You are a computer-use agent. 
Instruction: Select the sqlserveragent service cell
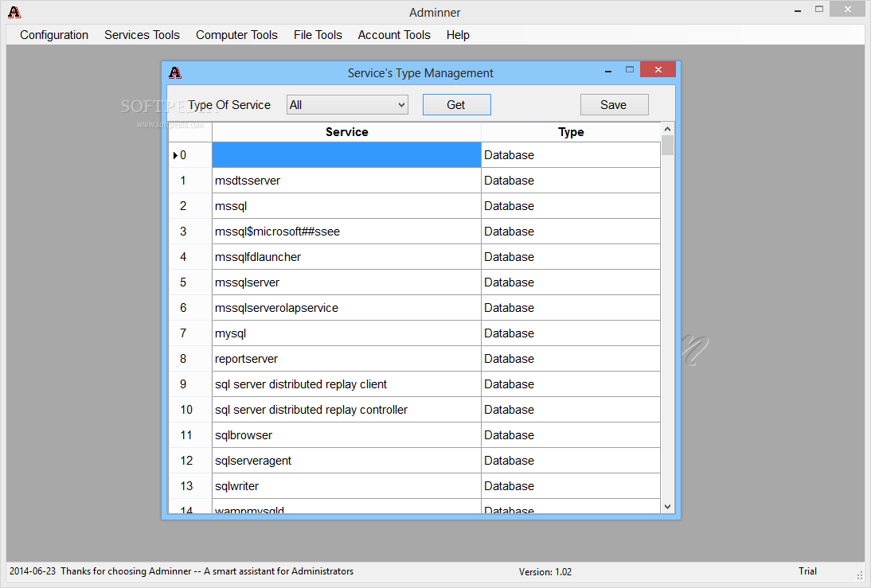tap(346, 461)
